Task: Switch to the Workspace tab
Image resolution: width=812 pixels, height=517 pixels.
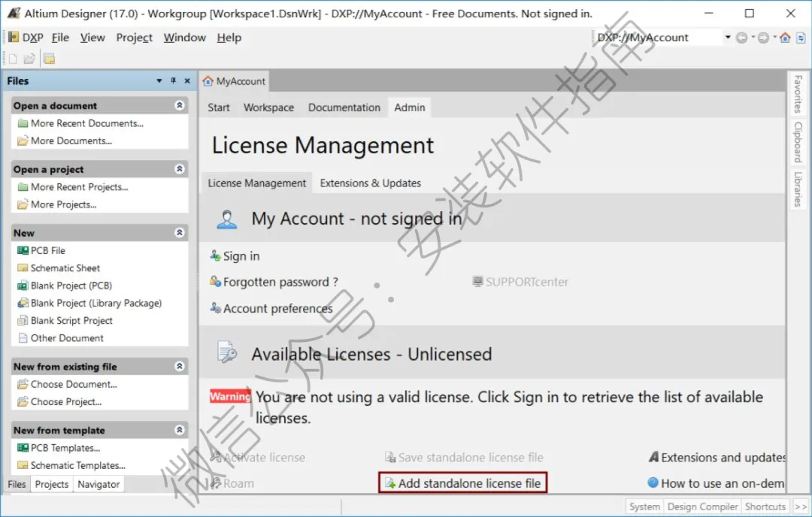Action: tap(268, 107)
